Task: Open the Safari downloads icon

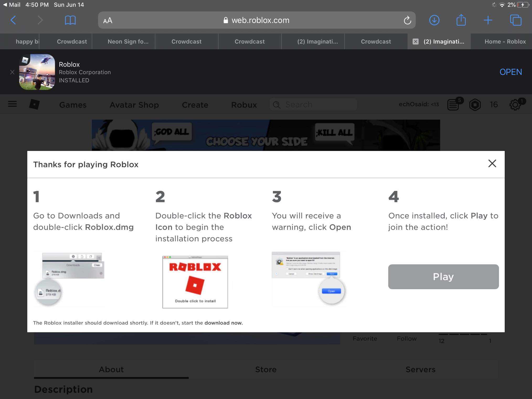Action: tap(434, 20)
